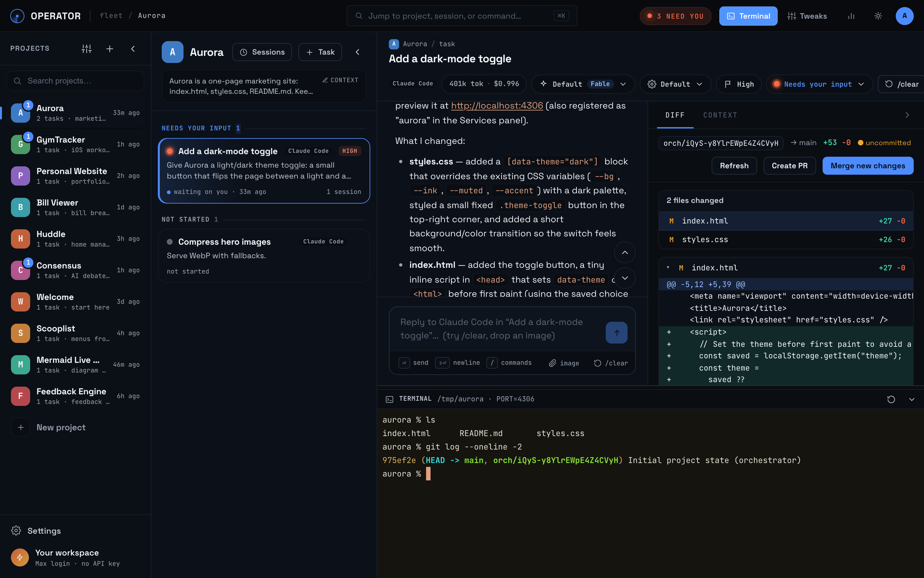Open the Add a dark-mode toggle task card
Image resolution: width=924 pixels, height=578 pixels.
pos(264,171)
